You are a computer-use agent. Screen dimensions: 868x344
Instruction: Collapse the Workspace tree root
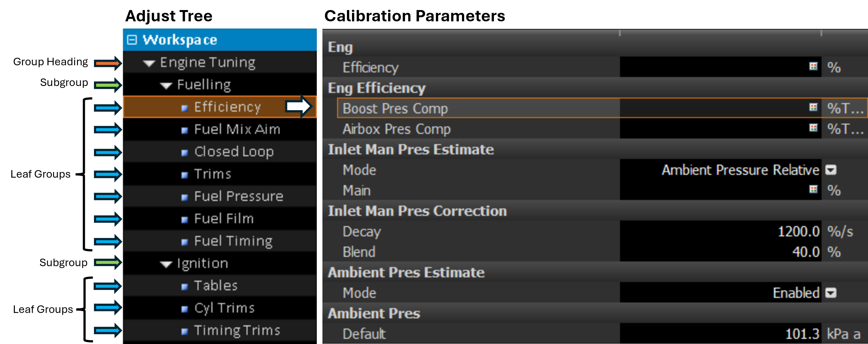pyautogui.click(x=132, y=40)
